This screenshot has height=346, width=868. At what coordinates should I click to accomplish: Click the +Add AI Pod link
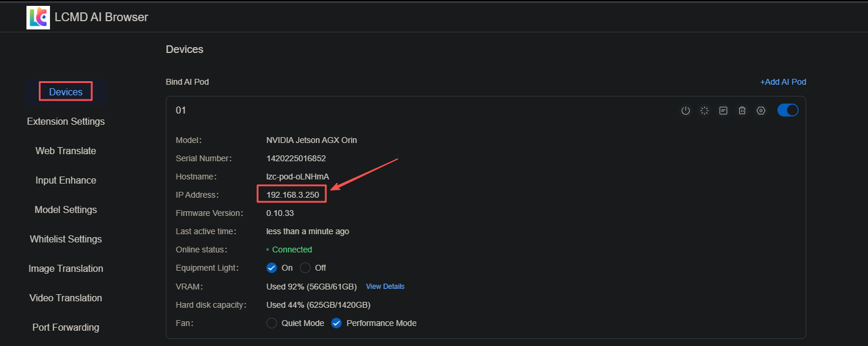pyautogui.click(x=783, y=82)
